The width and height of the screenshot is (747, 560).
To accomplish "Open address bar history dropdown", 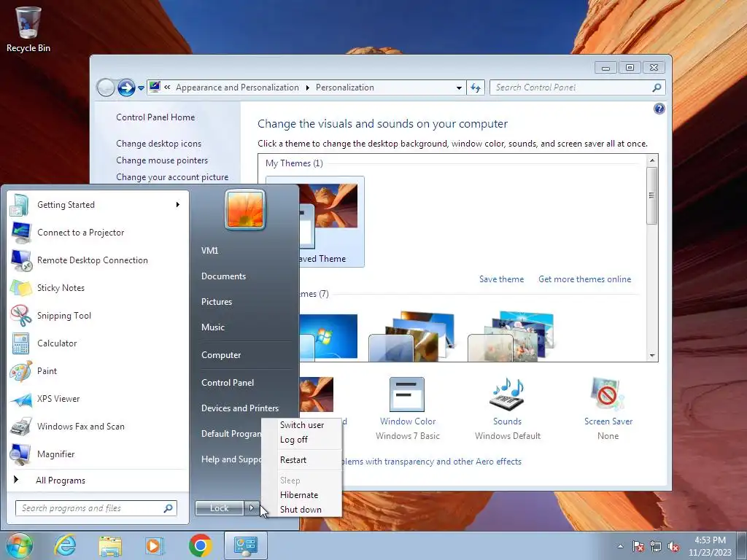I will pos(459,87).
